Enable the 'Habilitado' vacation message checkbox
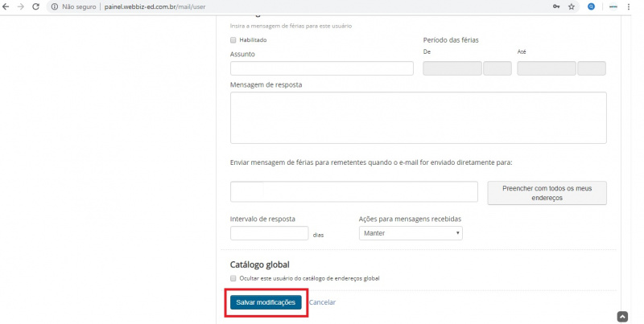The image size is (644, 324). (233, 39)
